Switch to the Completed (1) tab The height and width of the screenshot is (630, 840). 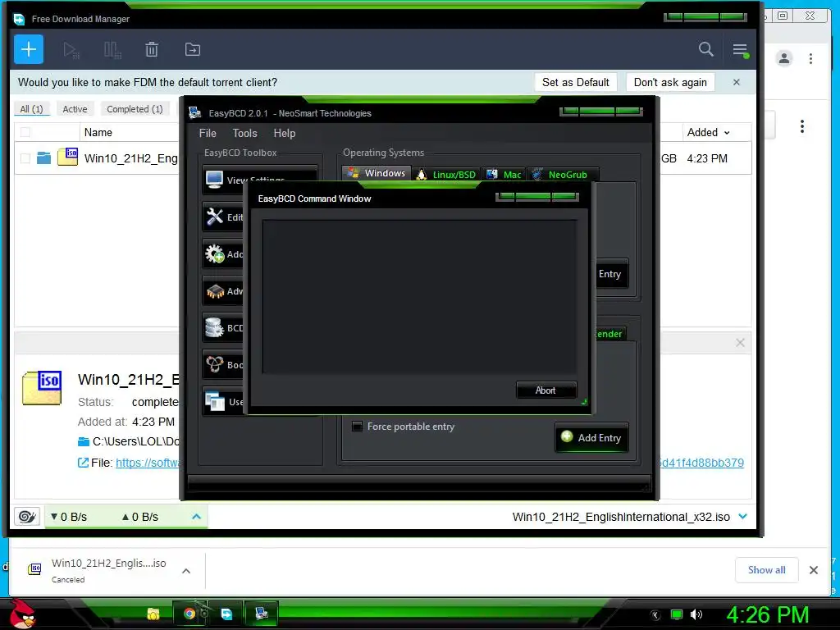tap(135, 109)
